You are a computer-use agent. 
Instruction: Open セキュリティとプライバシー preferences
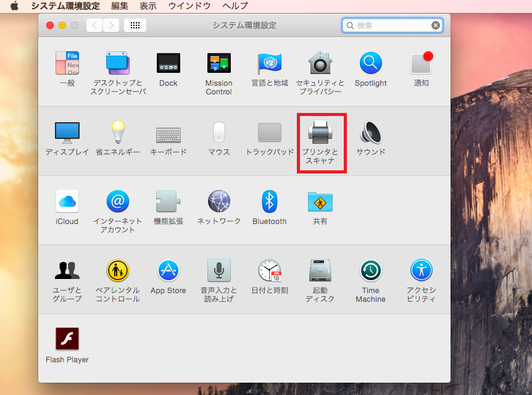(320, 64)
